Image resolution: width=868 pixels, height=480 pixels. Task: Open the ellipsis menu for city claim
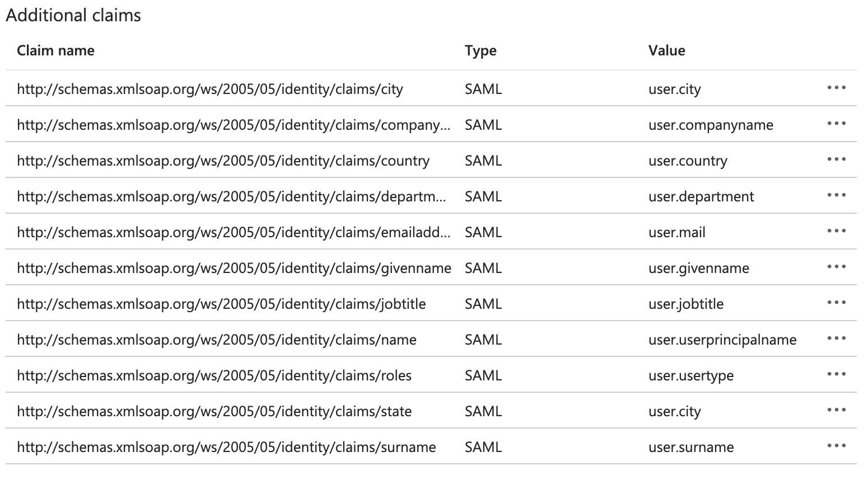836,88
